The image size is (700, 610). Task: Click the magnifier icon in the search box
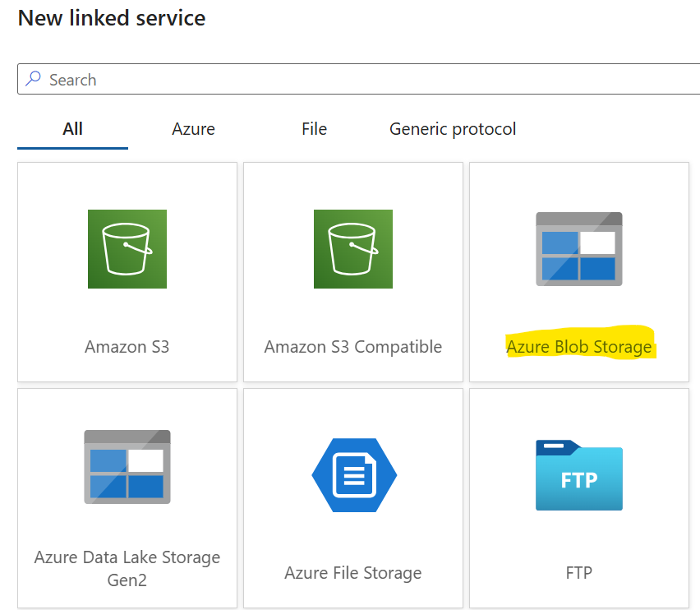click(x=34, y=79)
